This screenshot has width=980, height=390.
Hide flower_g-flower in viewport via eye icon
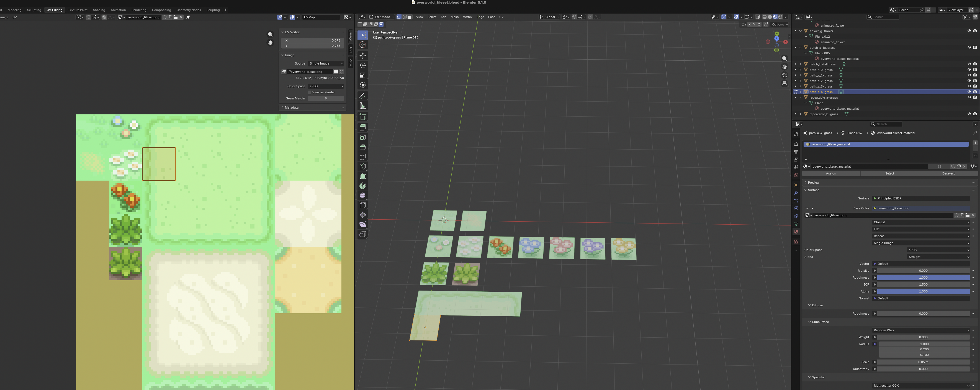click(969, 31)
